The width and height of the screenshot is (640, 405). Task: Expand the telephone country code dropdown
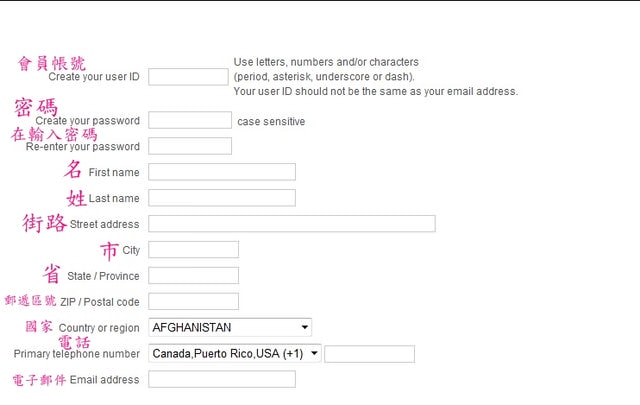(235, 353)
